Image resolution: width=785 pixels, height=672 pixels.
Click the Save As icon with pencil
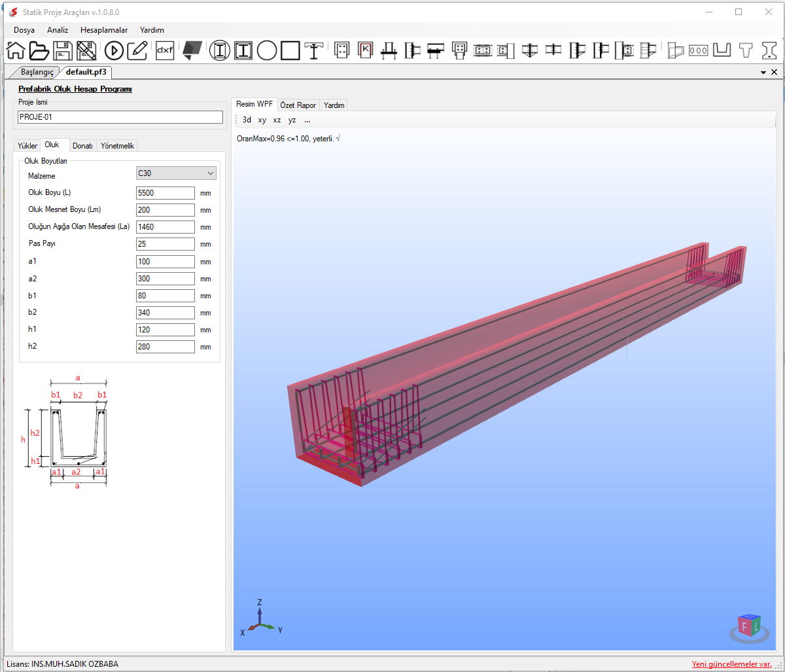(x=86, y=50)
